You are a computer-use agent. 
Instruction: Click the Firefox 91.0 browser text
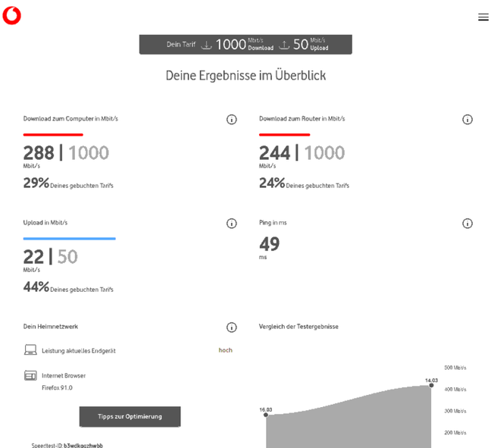[x=57, y=388]
